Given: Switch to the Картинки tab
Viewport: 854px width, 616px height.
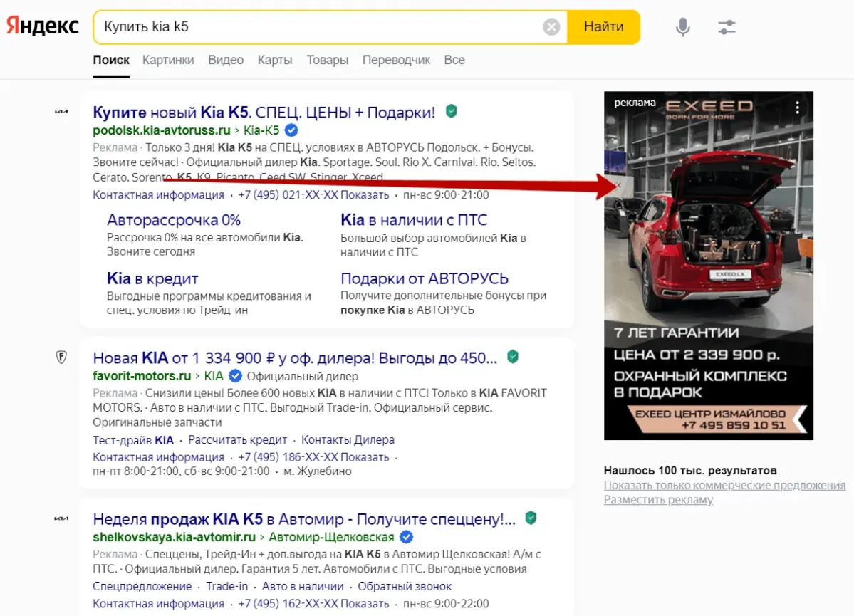Looking at the screenshot, I should (168, 60).
